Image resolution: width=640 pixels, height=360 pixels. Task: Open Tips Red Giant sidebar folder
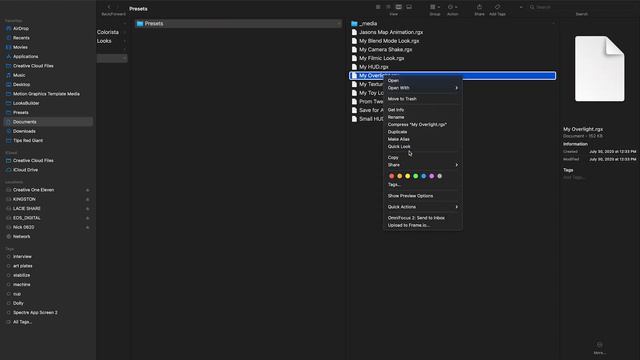click(28, 140)
